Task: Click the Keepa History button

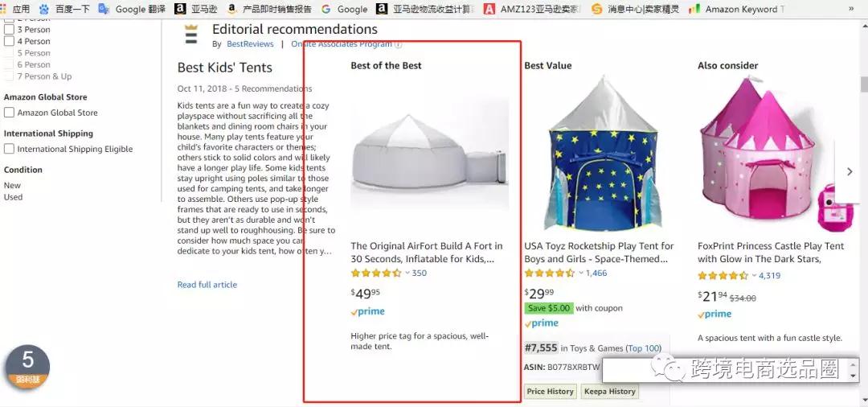Action: click(x=610, y=392)
